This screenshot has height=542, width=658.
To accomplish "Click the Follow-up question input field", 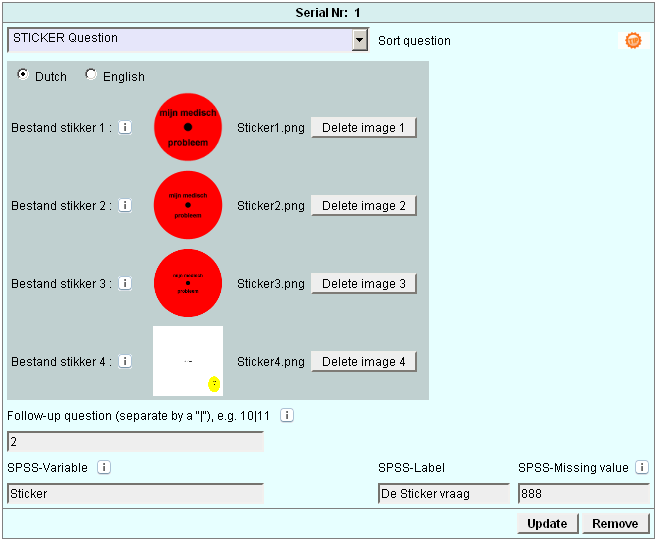I will click(x=135, y=442).
